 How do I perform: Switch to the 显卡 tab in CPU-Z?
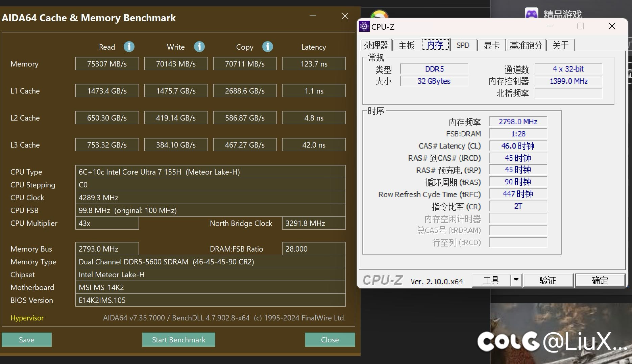tap(491, 45)
